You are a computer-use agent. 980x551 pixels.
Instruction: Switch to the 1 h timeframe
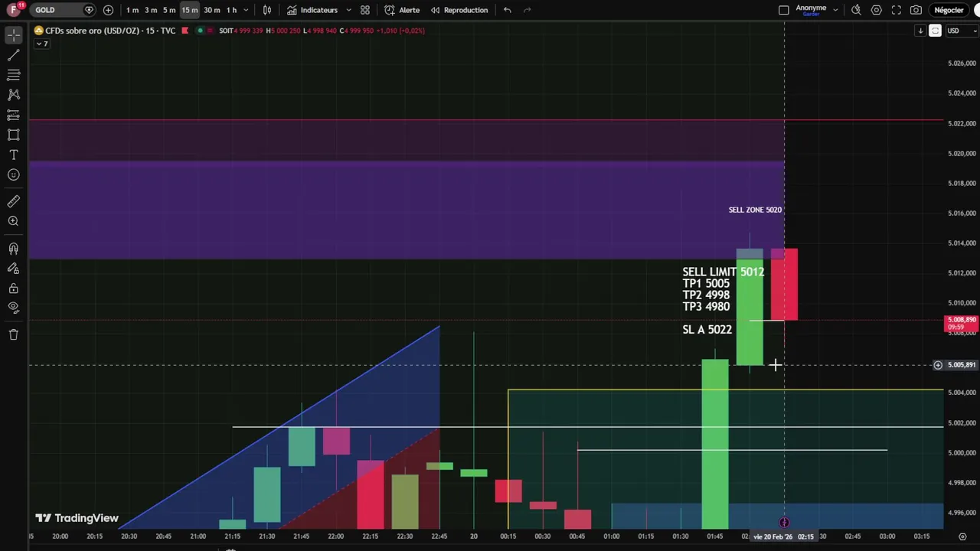[x=231, y=10]
